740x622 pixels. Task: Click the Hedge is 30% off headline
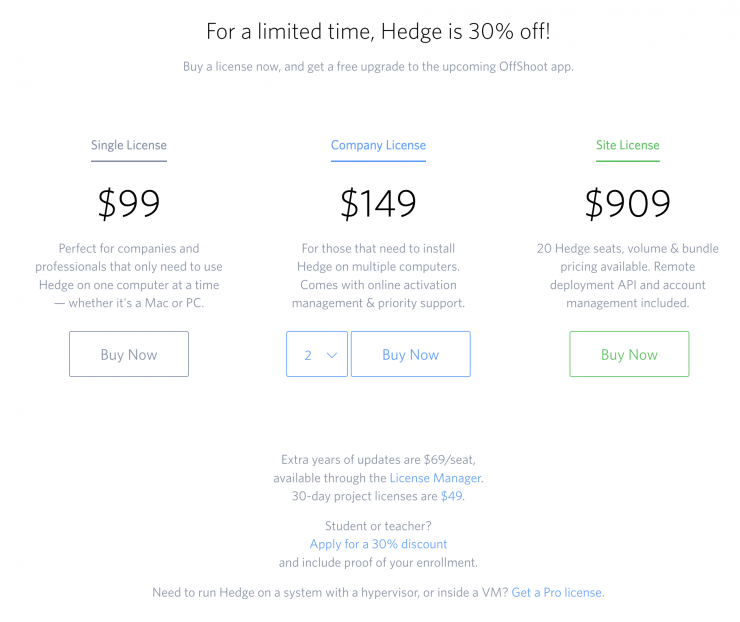point(378,31)
